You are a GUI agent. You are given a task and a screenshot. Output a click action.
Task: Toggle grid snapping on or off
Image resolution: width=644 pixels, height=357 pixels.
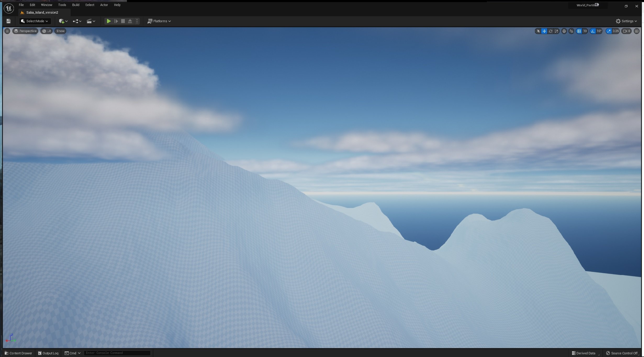coord(579,31)
